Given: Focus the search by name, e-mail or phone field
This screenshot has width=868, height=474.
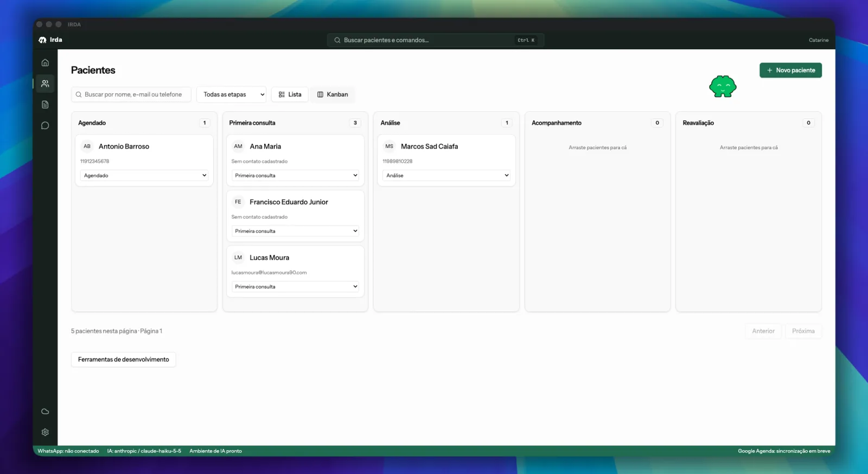Looking at the screenshot, I should click(131, 94).
